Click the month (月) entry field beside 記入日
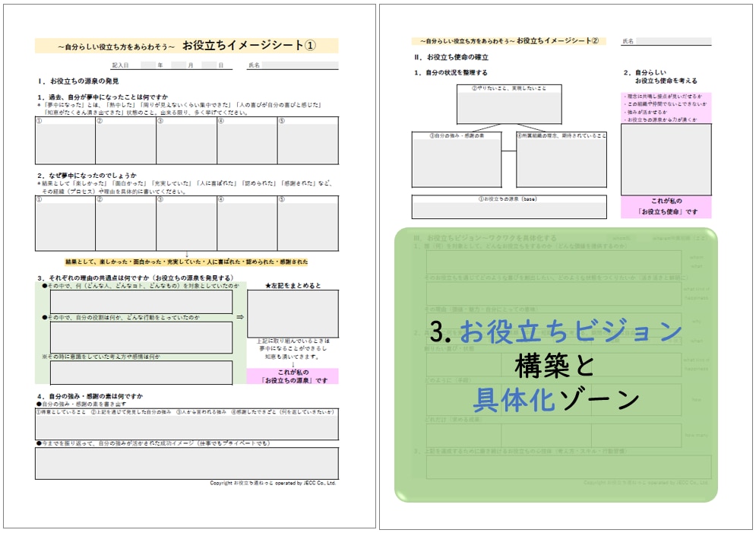Viewport: 756px width, 533px height. (x=179, y=65)
